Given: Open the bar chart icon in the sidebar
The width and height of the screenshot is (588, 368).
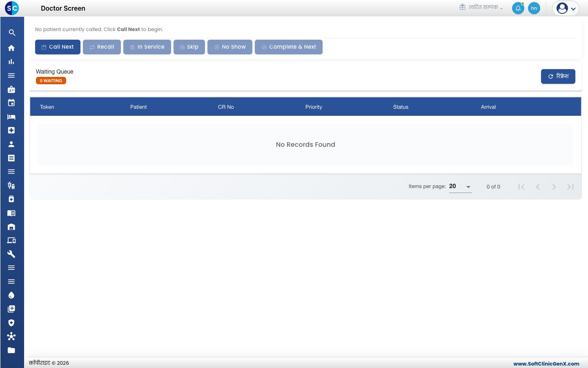Looking at the screenshot, I should tap(11, 62).
